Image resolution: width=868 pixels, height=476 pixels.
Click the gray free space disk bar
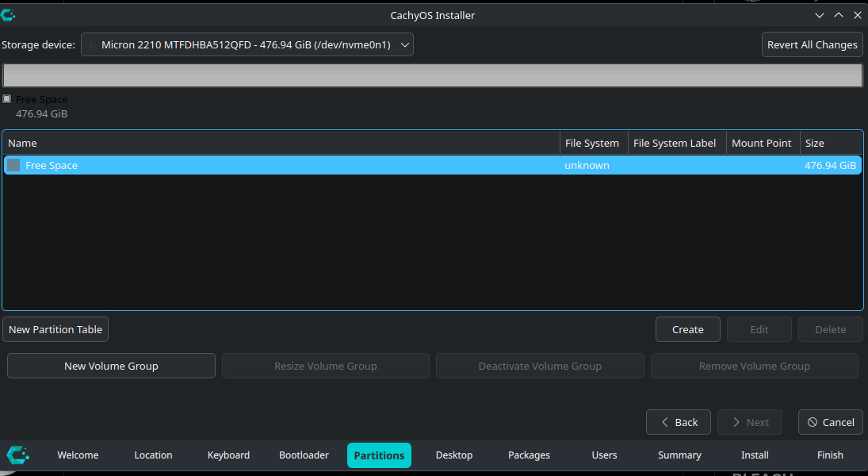tap(433, 75)
